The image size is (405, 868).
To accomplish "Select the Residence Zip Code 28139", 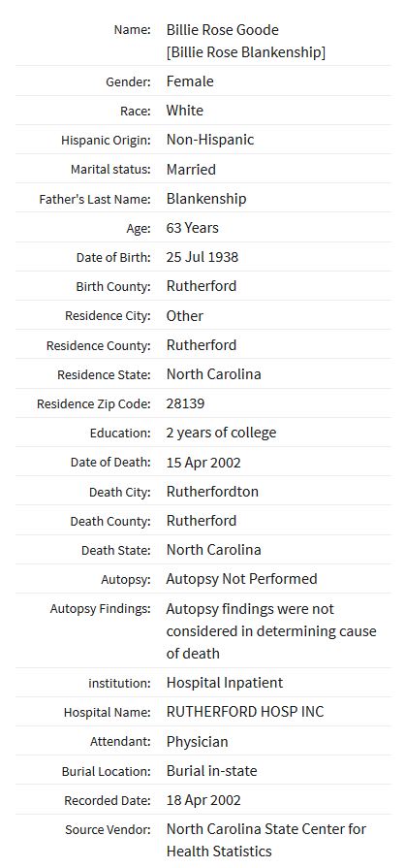I will 185,403.
